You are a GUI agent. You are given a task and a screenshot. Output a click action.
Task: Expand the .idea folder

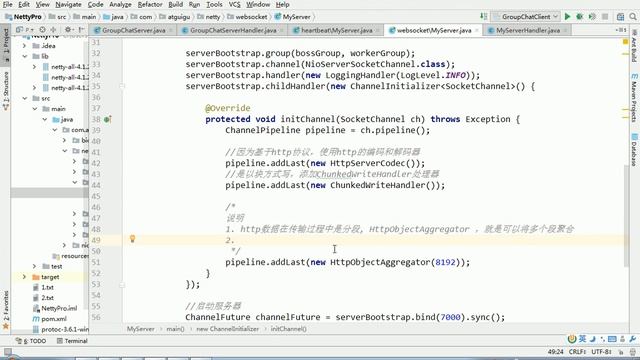[x=24, y=46]
